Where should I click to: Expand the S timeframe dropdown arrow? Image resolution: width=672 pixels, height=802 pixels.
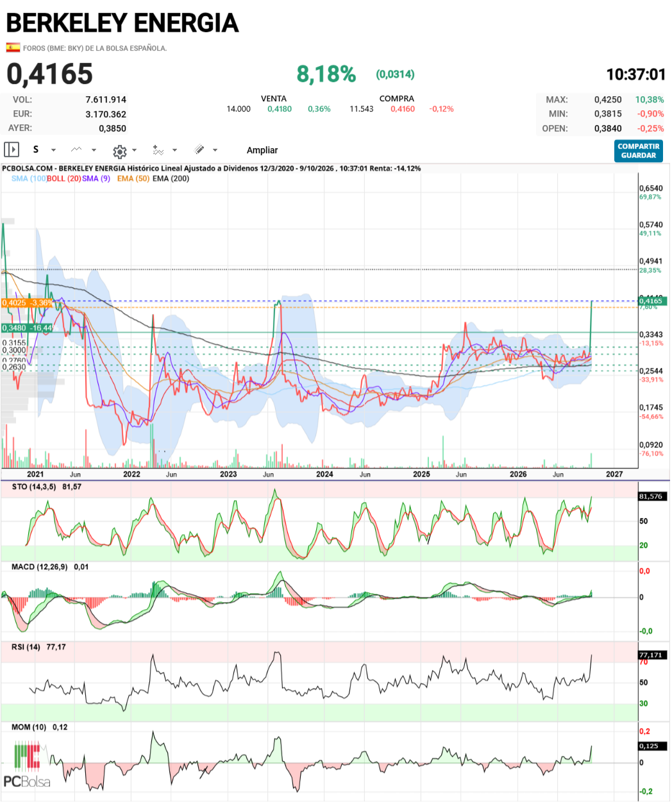[53, 151]
